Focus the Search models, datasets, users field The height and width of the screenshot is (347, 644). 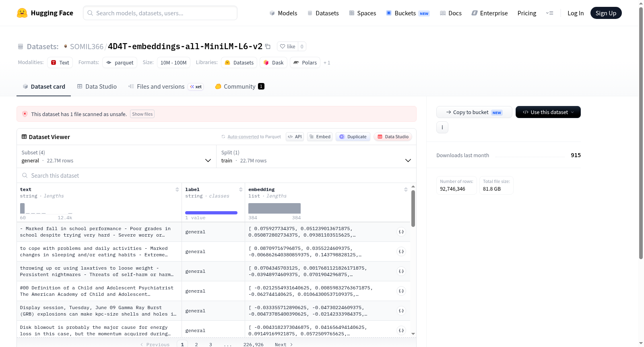point(160,13)
